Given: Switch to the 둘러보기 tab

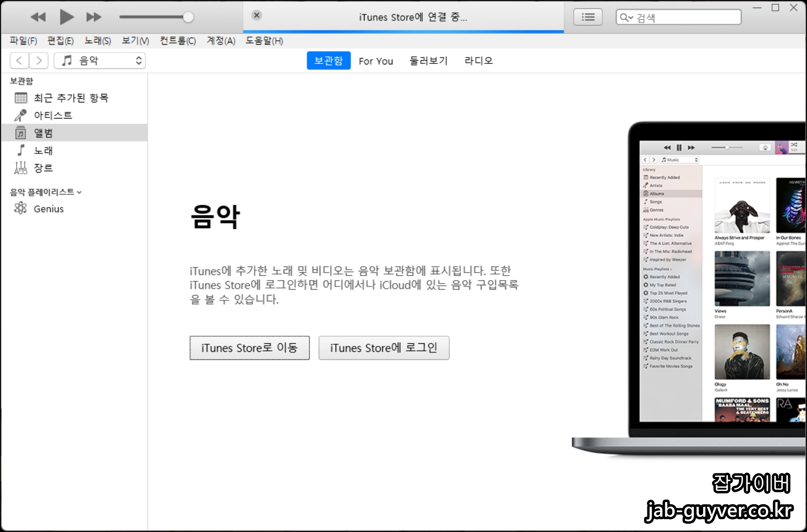Looking at the screenshot, I should 429,61.
